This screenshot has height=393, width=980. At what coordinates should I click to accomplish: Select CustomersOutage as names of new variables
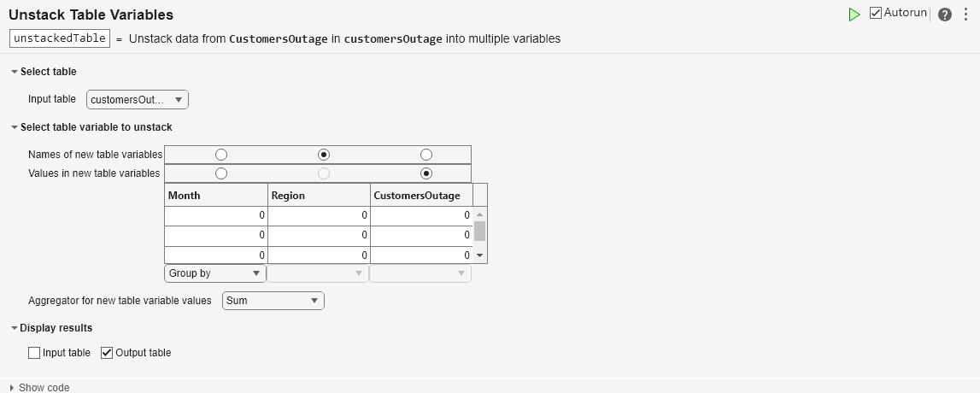coord(426,155)
